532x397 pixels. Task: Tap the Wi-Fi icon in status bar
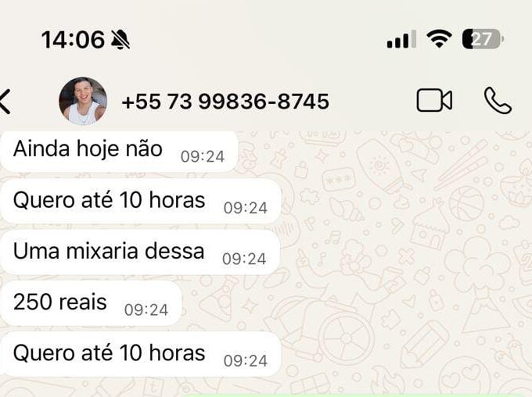point(439,38)
